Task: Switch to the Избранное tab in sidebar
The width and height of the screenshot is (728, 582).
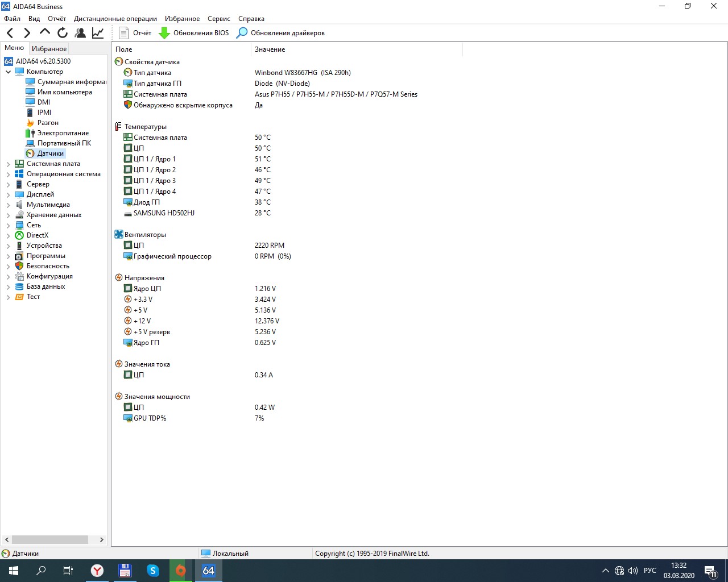Action: [x=49, y=49]
